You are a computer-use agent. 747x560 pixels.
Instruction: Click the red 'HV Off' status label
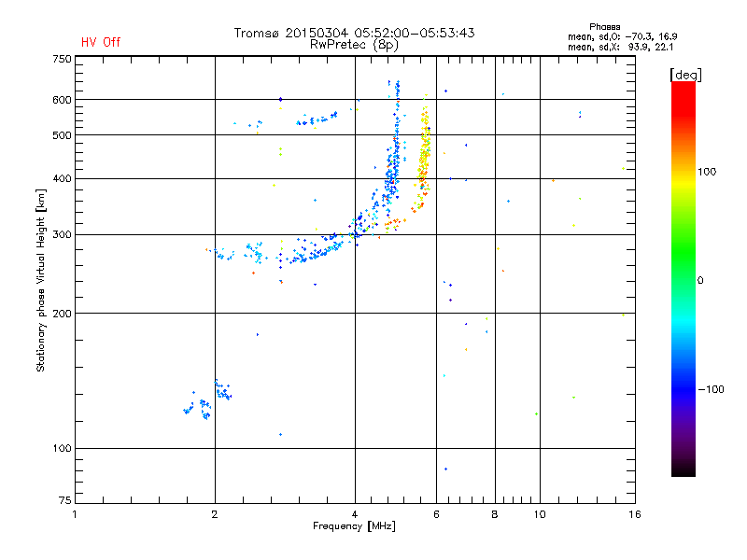(101, 42)
